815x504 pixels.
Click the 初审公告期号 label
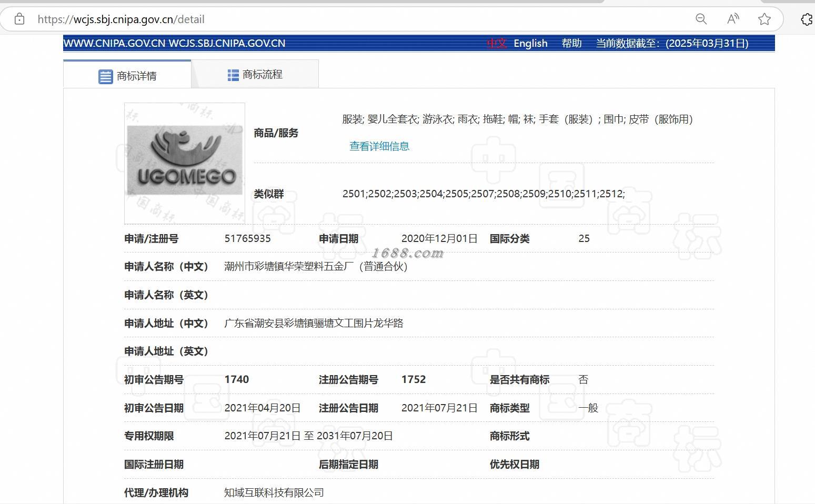(x=154, y=379)
